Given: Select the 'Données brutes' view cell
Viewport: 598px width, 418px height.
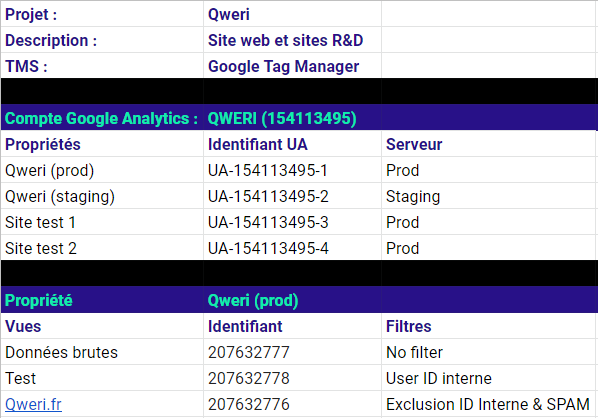Looking at the screenshot, I should click(x=102, y=352).
